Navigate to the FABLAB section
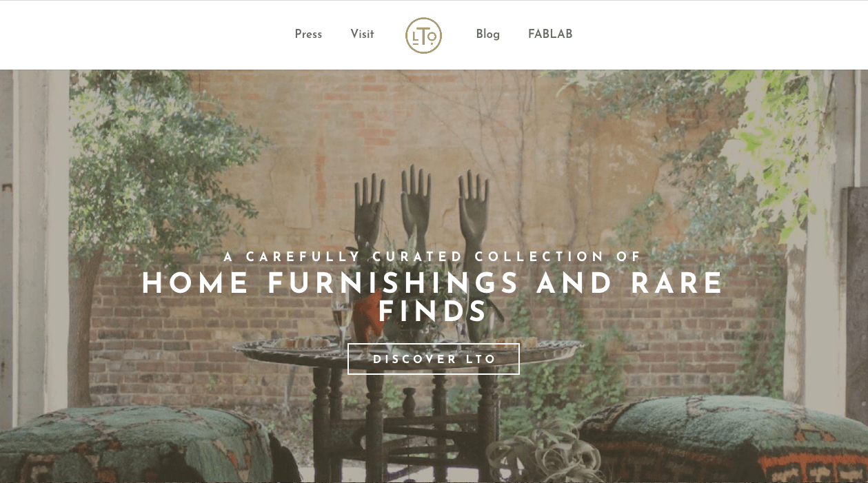Image resolution: width=868 pixels, height=483 pixels. (x=550, y=34)
